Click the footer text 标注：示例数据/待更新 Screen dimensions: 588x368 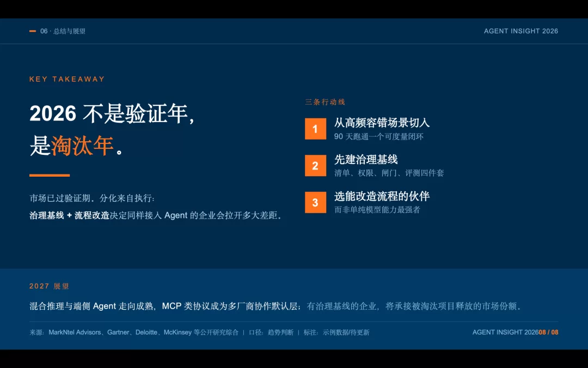[336, 333]
